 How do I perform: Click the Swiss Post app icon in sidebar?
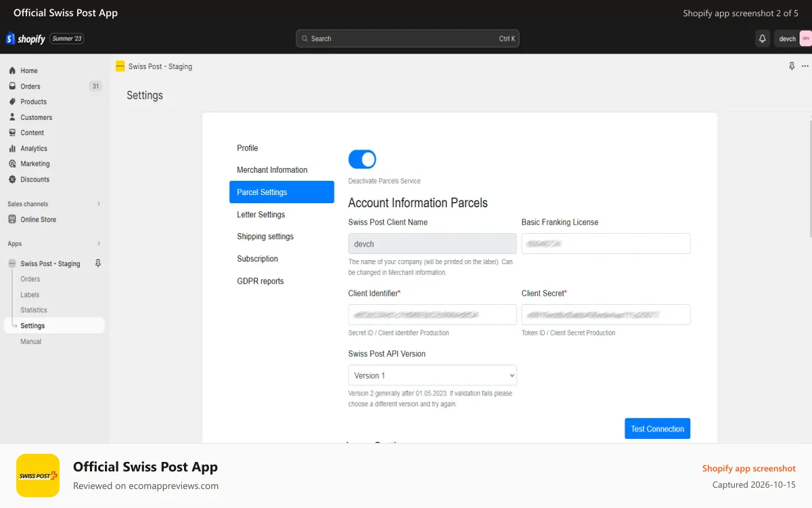[12, 263]
